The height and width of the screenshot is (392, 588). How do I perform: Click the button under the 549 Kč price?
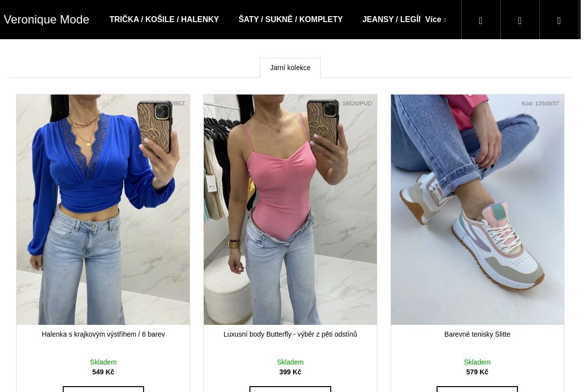[103, 389]
